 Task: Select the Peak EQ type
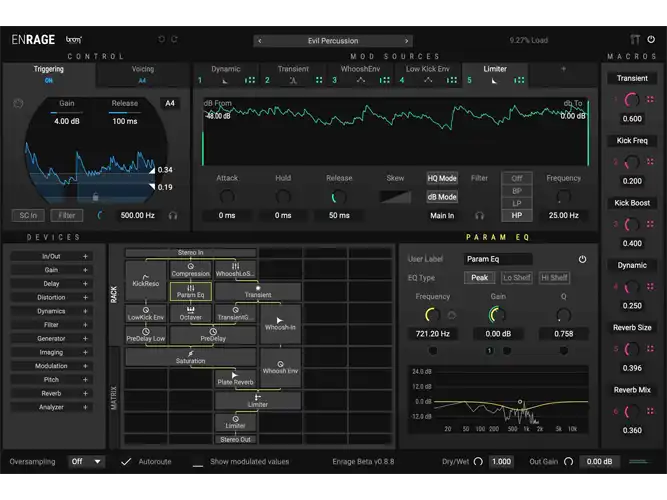click(479, 278)
